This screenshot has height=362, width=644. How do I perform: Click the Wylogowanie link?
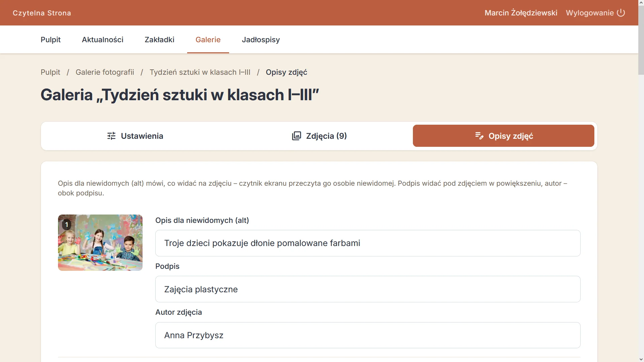[x=595, y=13]
